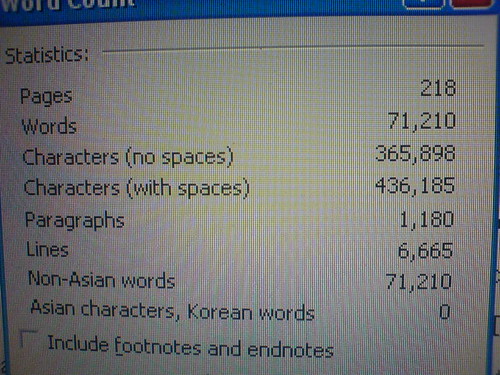Select the pages value 218
Viewport: 500px width, 375px height.
tap(437, 88)
